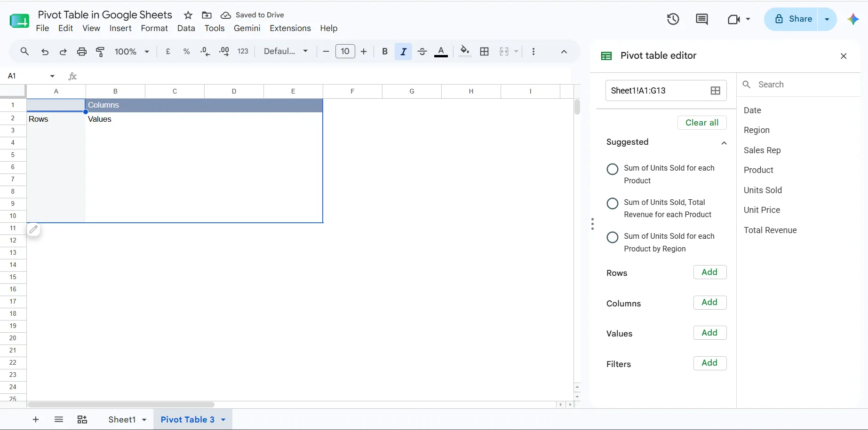
Task: Format as percent
Action: [x=187, y=52]
